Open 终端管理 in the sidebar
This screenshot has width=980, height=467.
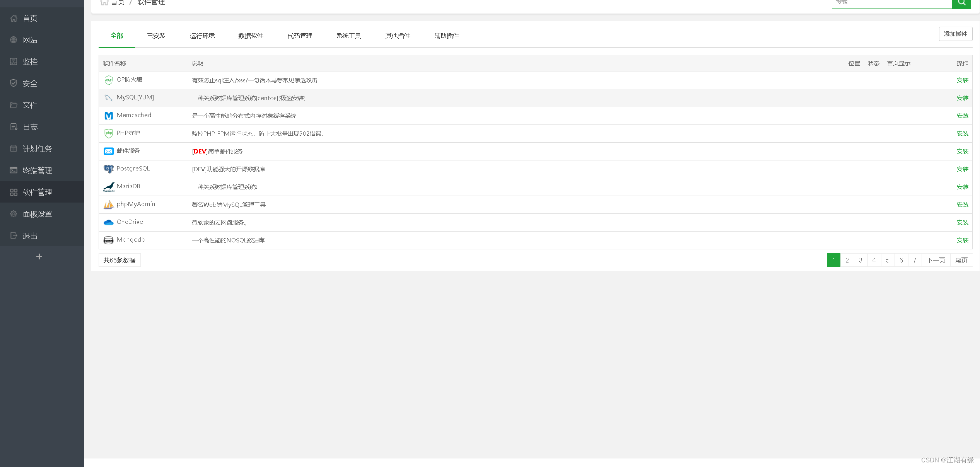(37, 170)
